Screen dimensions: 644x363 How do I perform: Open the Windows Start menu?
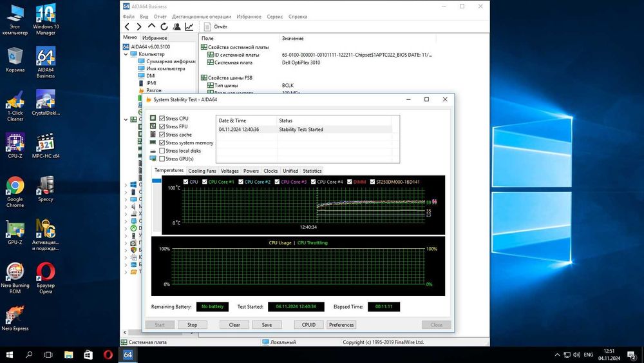coord(10,355)
